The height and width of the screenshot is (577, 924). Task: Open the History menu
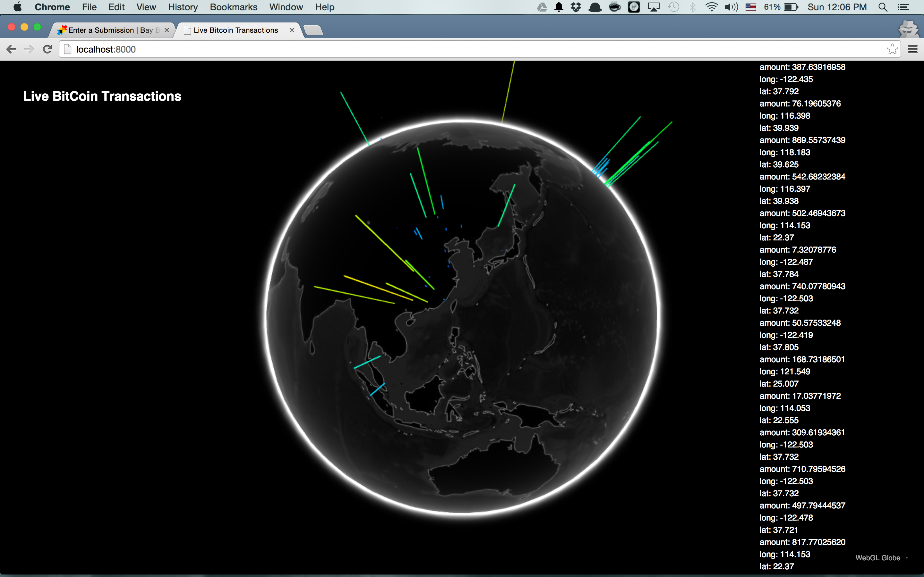[x=183, y=7]
